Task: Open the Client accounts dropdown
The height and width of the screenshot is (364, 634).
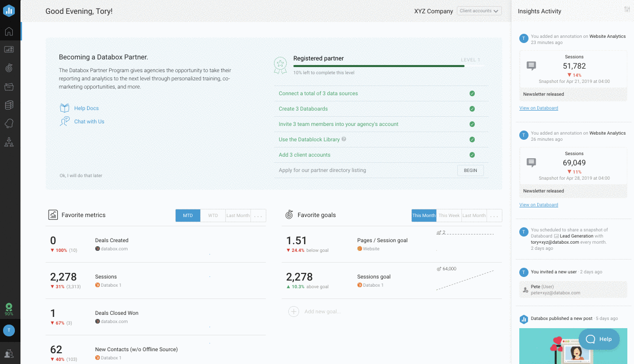Action: 479,11
